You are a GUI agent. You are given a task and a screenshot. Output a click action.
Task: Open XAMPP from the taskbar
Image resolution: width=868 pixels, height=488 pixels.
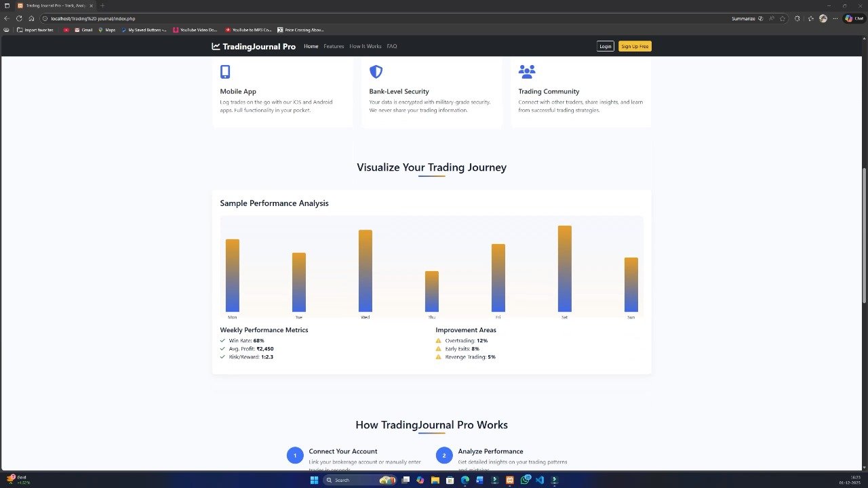coord(509,480)
